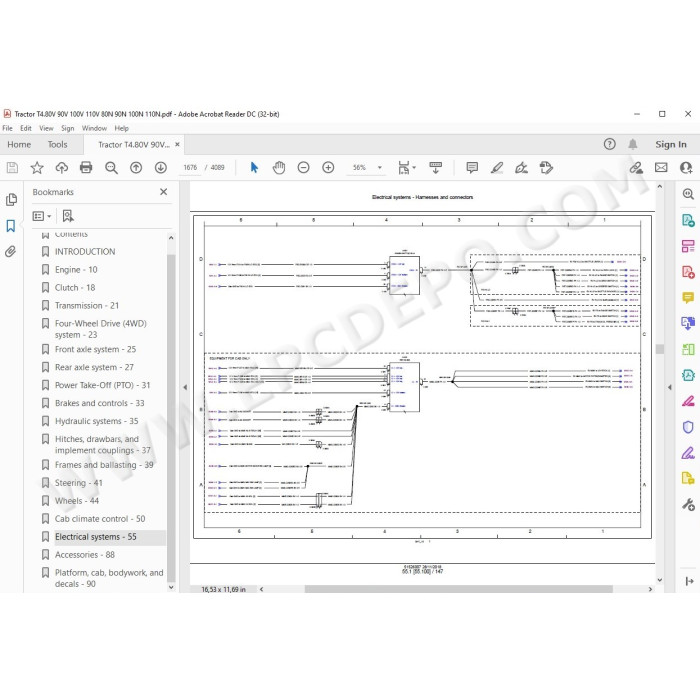Toggle the Bookmarks panel icon
This screenshot has height=700, width=700.
11,226
